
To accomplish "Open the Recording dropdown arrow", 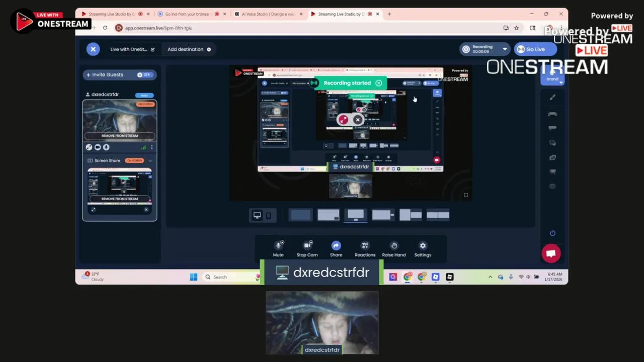I will (x=505, y=49).
